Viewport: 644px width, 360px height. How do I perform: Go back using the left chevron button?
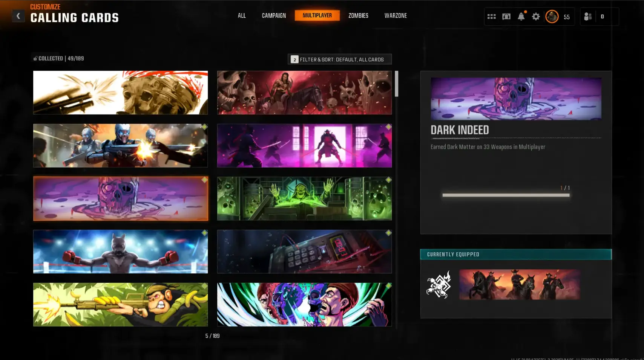(x=18, y=16)
